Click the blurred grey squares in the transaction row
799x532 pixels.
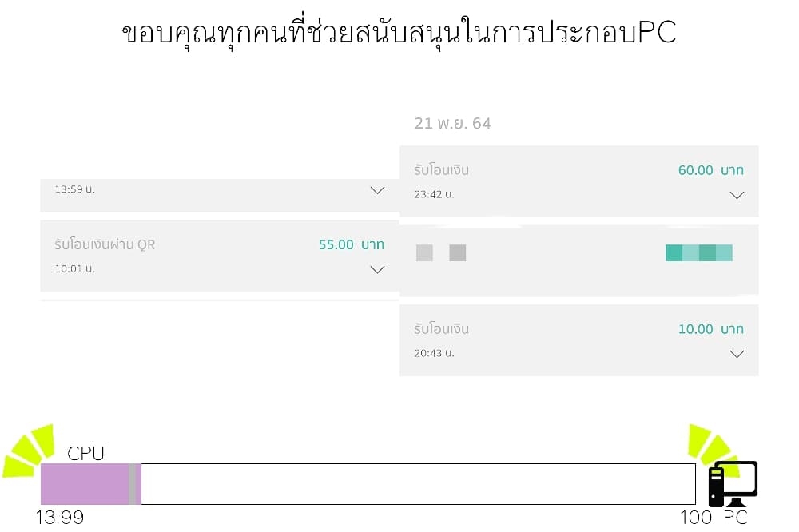[441, 253]
